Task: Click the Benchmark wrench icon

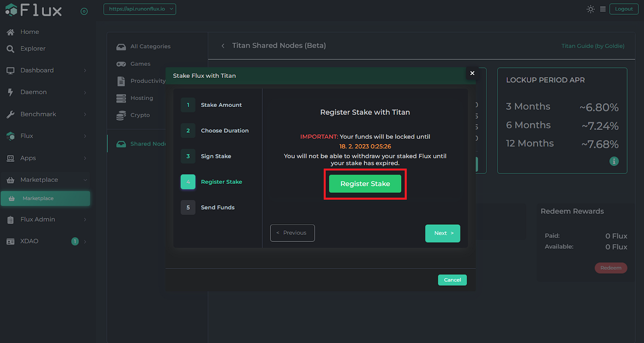Action: [x=11, y=114]
